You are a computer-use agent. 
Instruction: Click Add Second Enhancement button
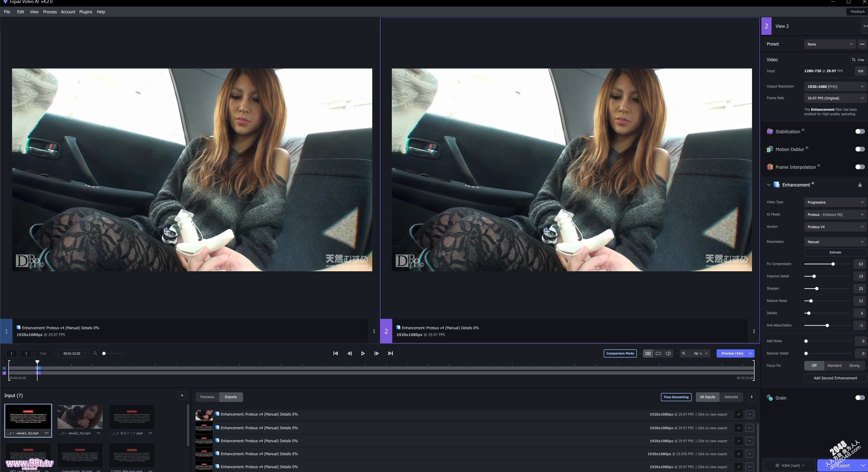tap(835, 378)
